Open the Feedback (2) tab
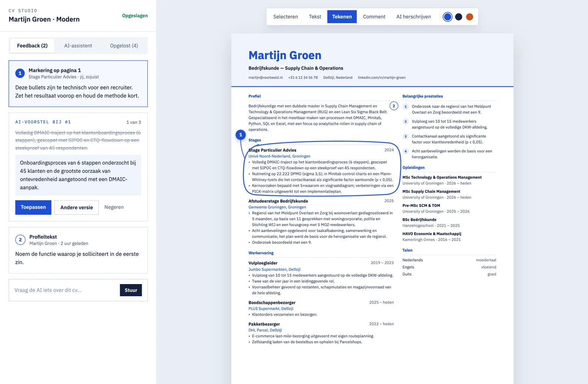 click(x=32, y=46)
